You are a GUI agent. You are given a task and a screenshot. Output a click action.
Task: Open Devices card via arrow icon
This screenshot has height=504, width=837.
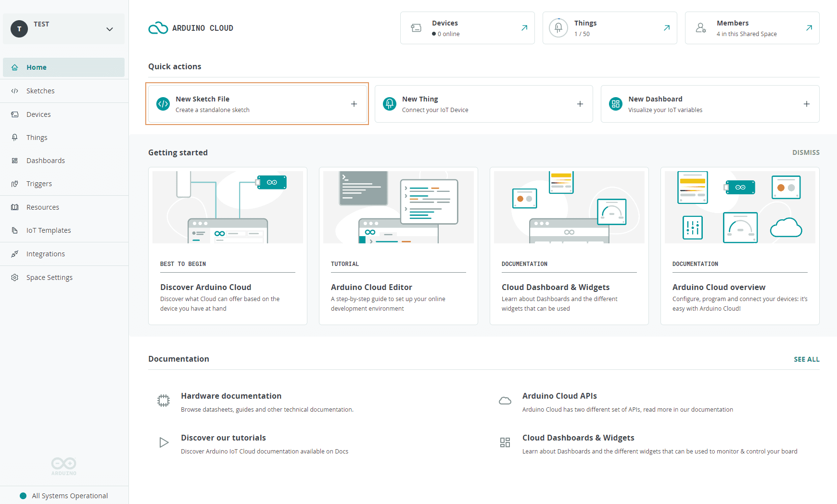tap(524, 28)
